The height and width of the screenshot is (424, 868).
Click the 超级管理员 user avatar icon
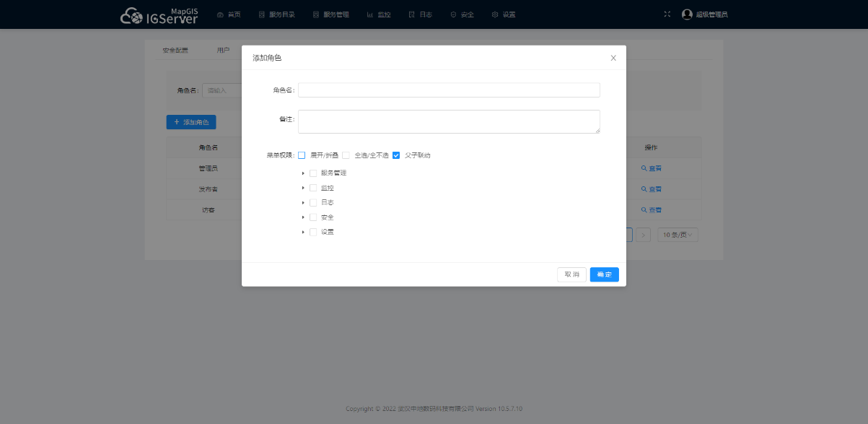687,14
